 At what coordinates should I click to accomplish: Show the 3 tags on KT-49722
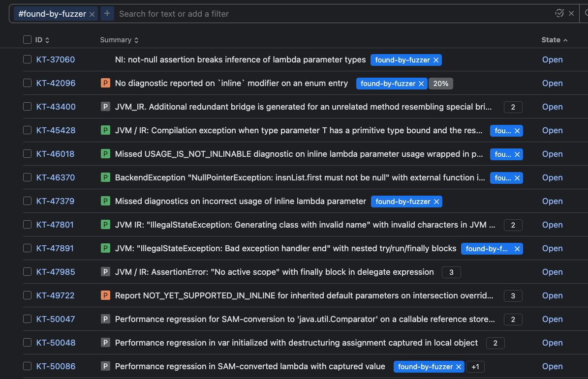click(x=513, y=296)
